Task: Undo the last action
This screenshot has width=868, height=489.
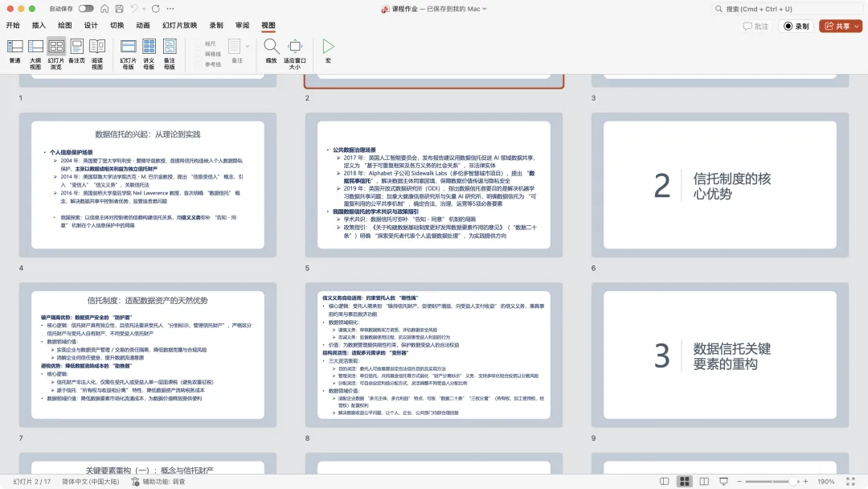Action: click(x=134, y=9)
